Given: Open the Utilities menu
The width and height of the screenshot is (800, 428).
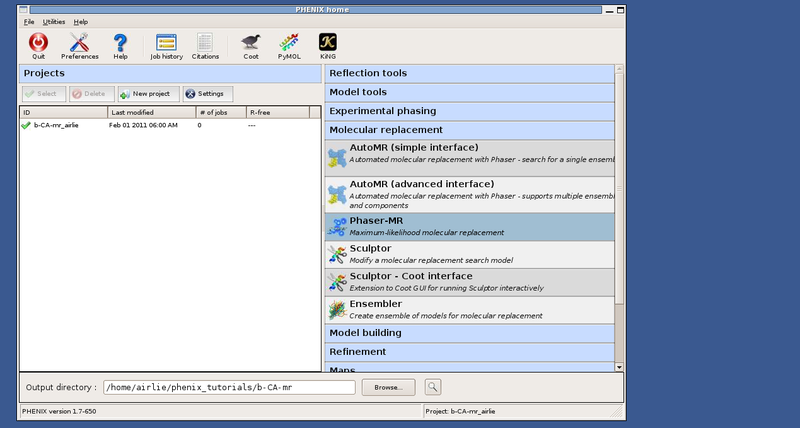Looking at the screenshot, I should (x=53, y=21).
